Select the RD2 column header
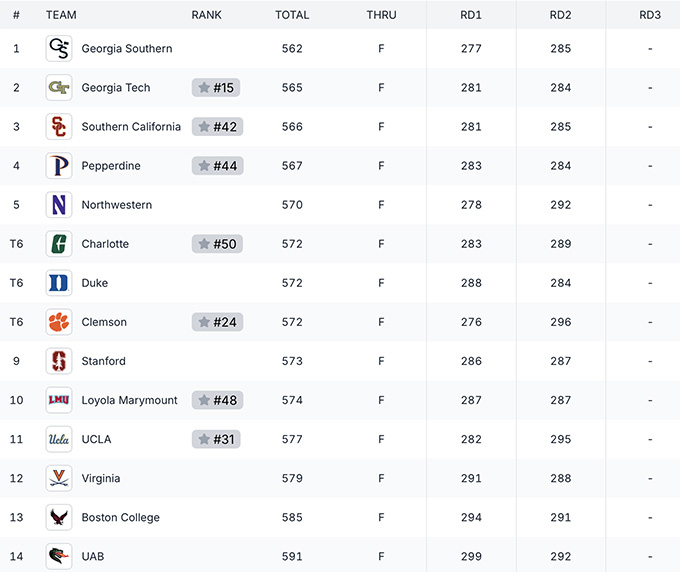Screen dimensions: 680x572 tap(560, 15)
